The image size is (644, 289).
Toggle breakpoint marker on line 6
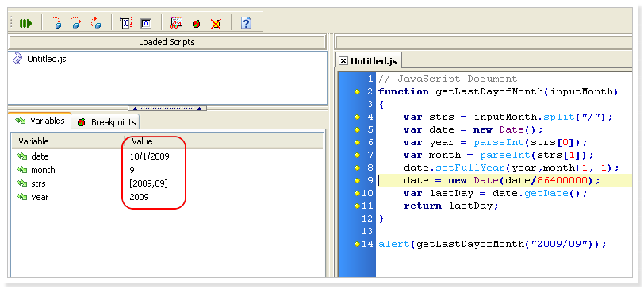coord(358,143)
